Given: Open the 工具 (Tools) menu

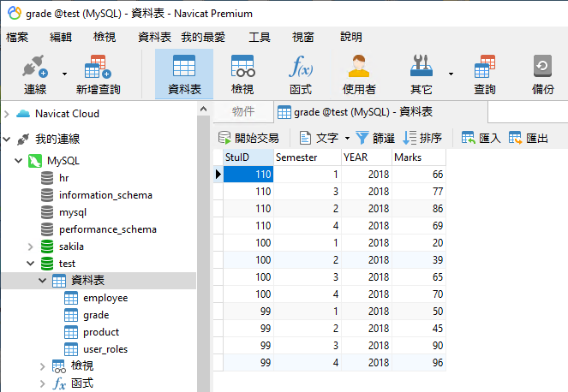Looking at the screenshot, I should (260, 37).
